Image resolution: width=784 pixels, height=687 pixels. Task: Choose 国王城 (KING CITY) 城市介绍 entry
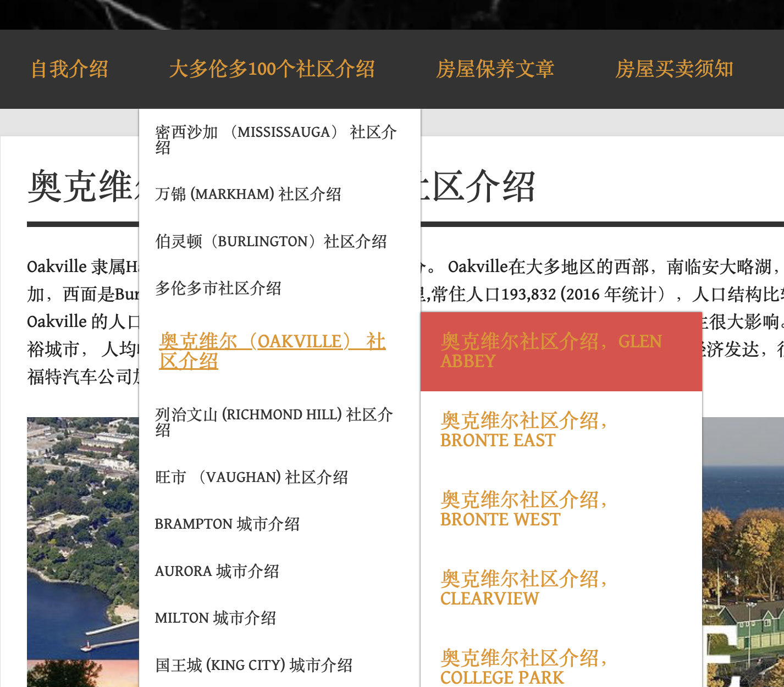pyautogui.click(x=253, y=665)
